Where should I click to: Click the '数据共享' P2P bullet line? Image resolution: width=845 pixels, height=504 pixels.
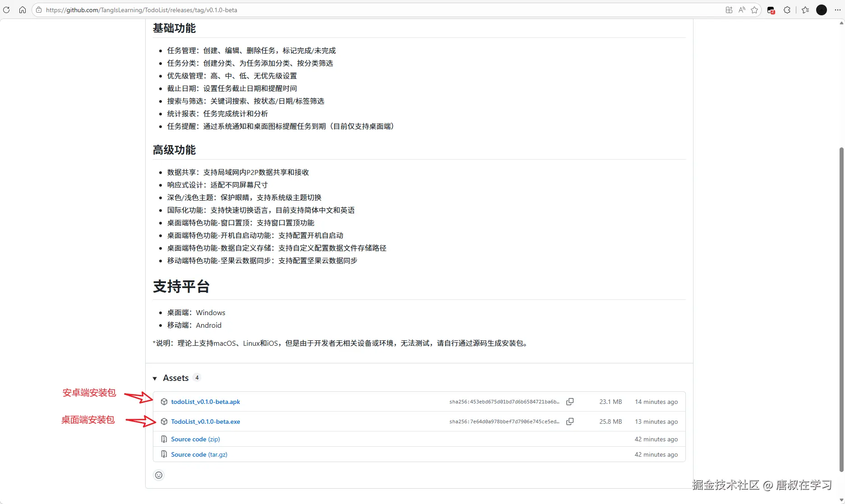[x=238, y=172]
